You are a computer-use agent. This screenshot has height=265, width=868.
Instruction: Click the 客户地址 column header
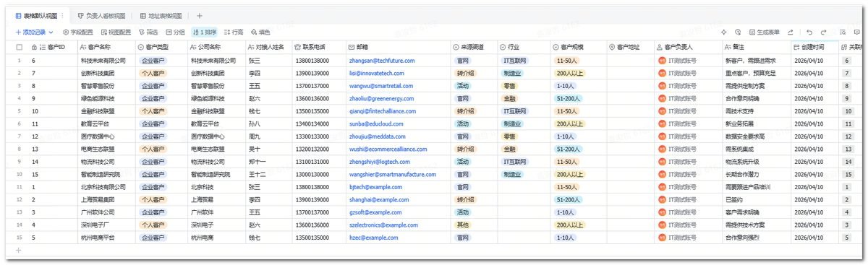click(630, 47)
